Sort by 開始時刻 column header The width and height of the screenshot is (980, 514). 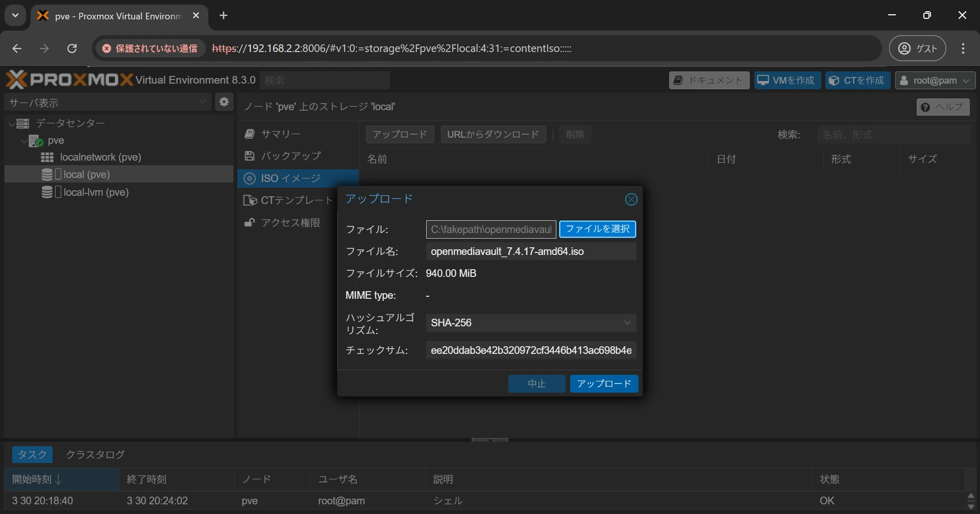(61, 479)
